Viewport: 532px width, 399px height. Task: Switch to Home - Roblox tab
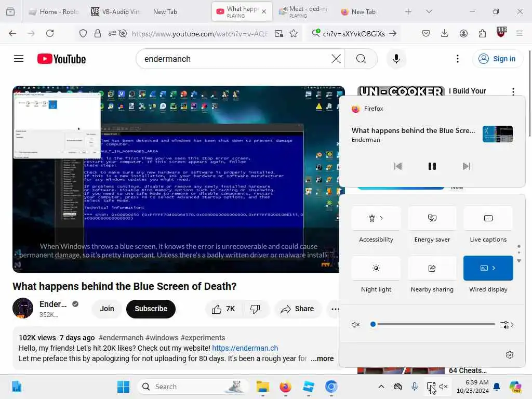point(54,12)
